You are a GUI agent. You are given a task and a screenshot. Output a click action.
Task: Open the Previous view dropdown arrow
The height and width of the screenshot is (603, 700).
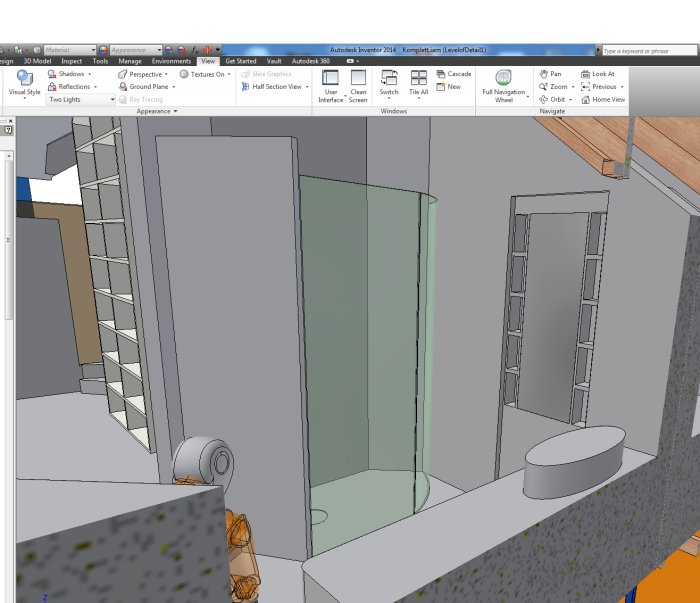click(x=622, y=87)
